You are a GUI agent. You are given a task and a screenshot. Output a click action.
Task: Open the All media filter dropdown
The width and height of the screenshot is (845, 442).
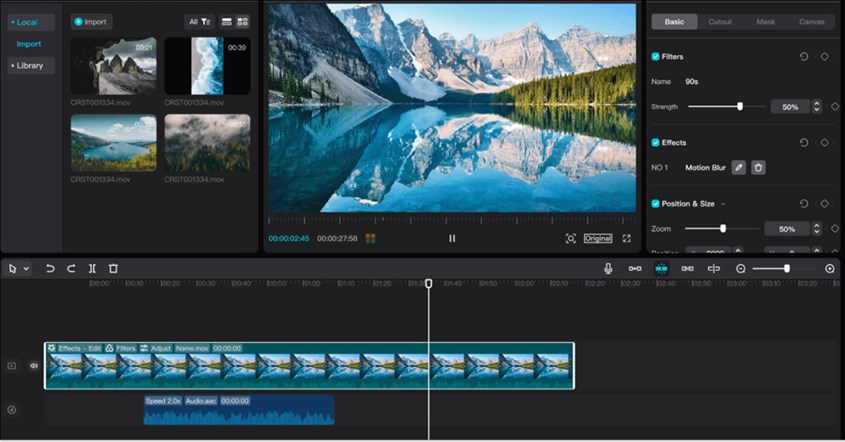[x=199, y=21]
